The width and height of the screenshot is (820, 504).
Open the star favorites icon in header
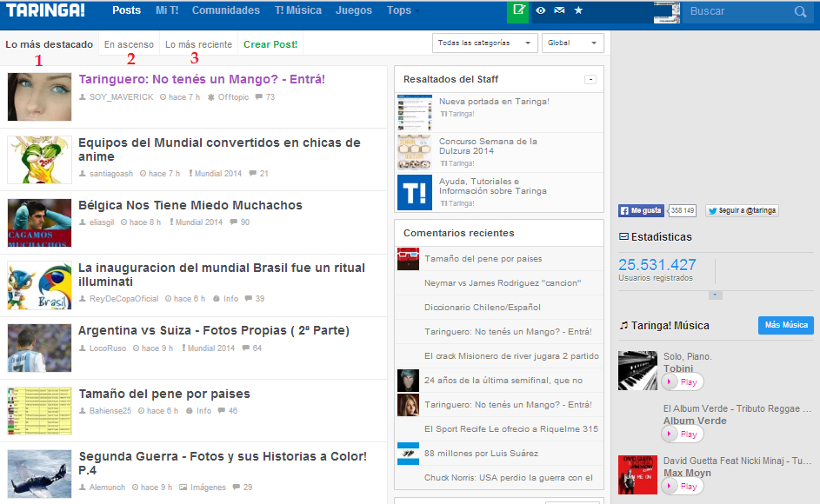[578, 10]
